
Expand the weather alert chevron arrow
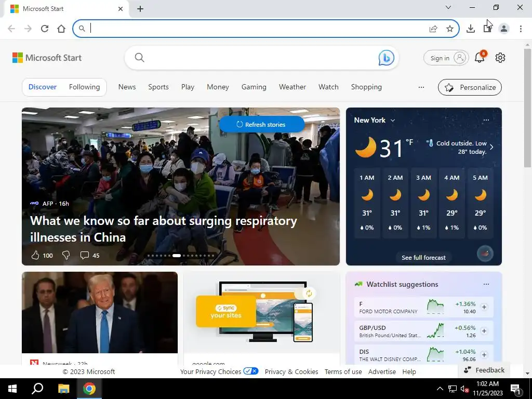pyautogui.click(x=491, y=147)
